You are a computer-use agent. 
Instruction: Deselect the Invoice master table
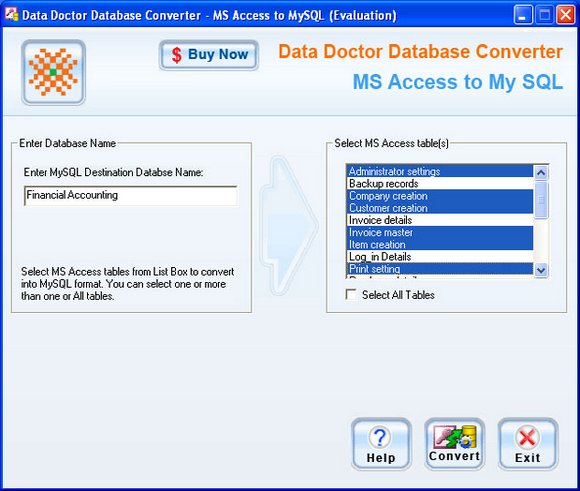tap(440, 232)
